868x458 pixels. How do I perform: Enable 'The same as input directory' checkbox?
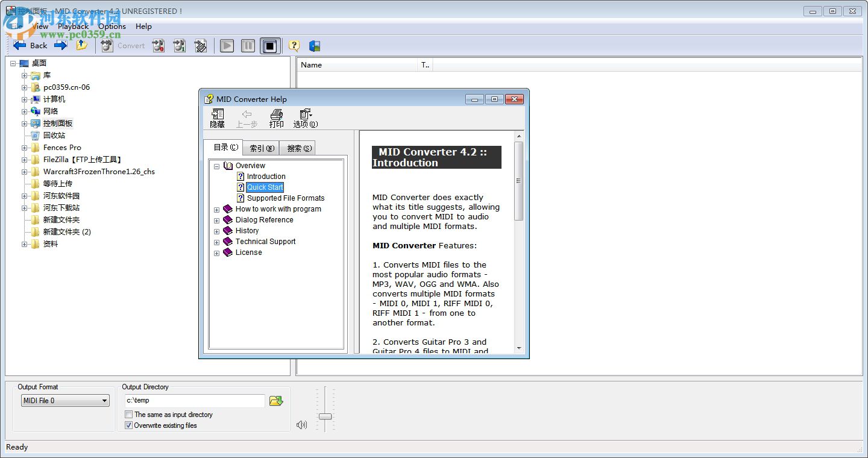pos(128,415)
